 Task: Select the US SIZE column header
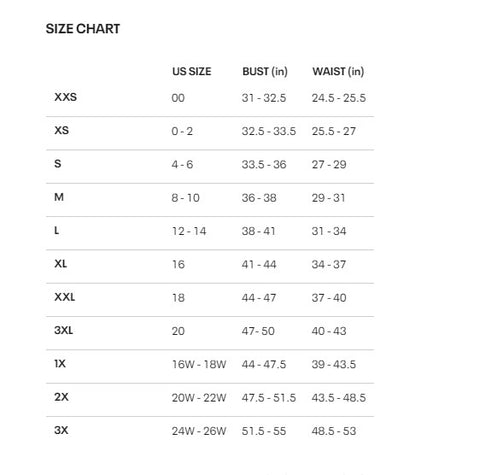pos(192,71)
